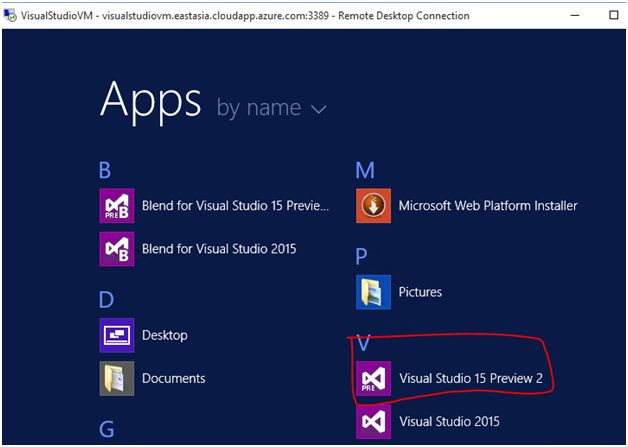The height and width of the screenshot is (447, 628).
Task: Jump to letter V group header
Action: [363, 343]
